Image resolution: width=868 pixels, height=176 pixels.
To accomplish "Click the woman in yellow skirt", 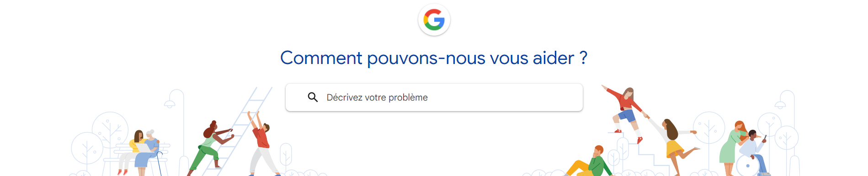I will click(x=674, y=146).
